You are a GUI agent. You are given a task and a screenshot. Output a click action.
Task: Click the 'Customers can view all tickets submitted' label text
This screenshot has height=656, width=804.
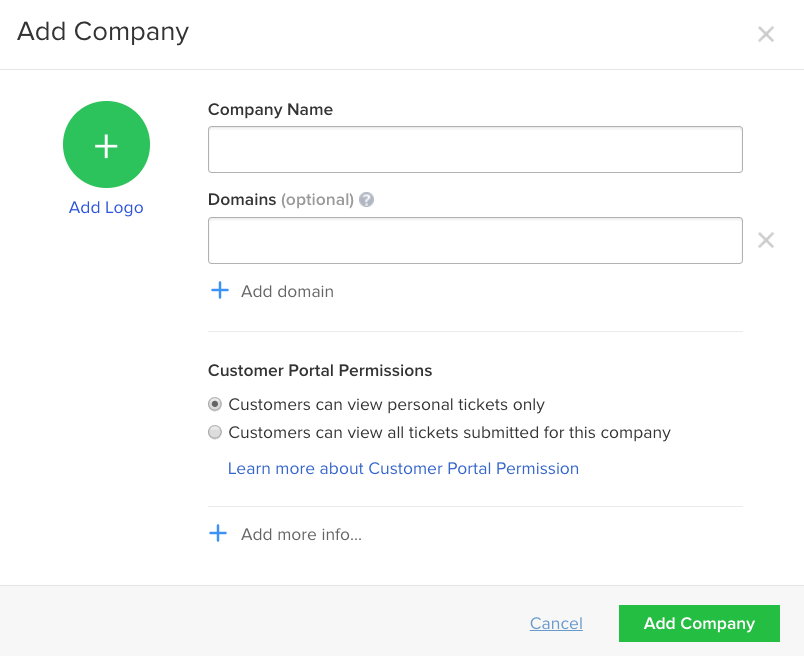[450, 433]
